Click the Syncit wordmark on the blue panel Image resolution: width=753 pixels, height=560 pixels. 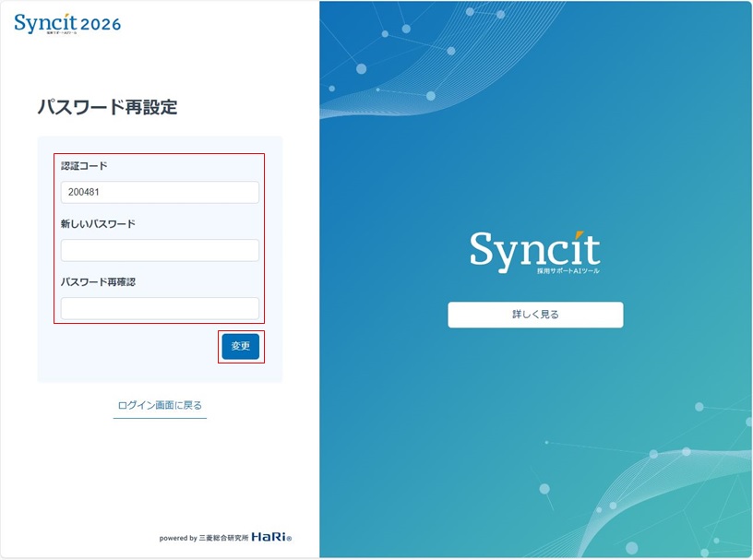point(533,246)
